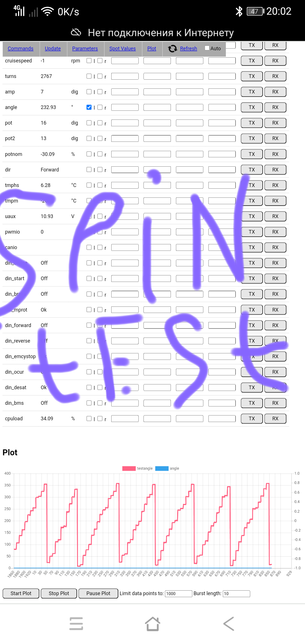Viewport: 305px width, 644px height.
Task: Tap the battery level indicator
Action: 255,11
